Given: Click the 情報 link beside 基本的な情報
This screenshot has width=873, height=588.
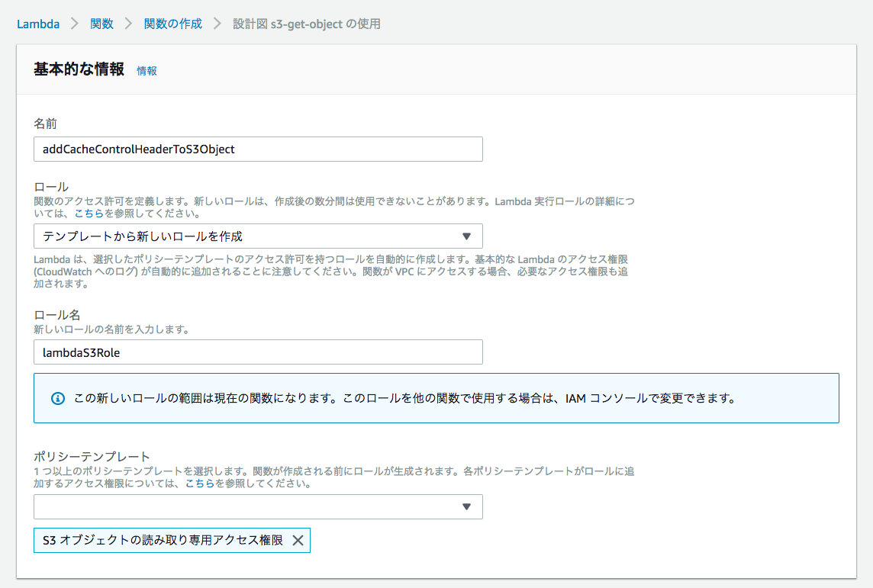Looking at the screenshot, I should click(x=146, y=71).
